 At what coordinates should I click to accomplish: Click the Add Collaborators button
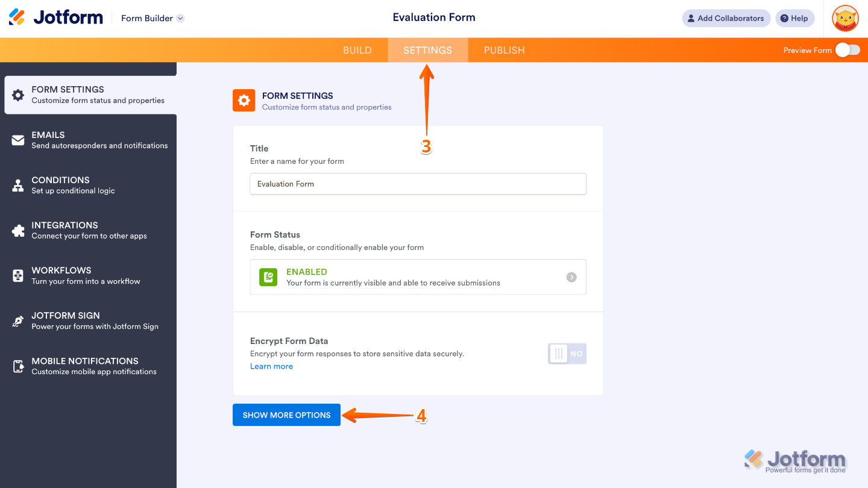[x=726, y=19]
